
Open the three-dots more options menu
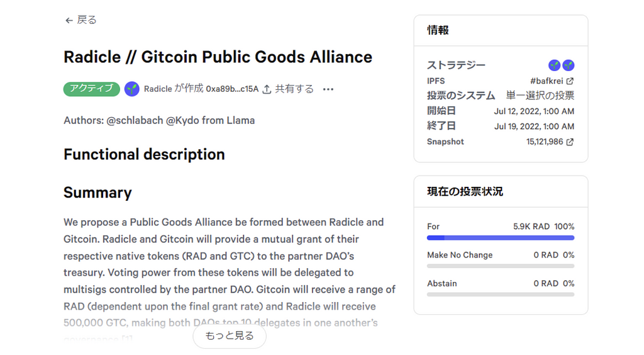tap(328, 89)
